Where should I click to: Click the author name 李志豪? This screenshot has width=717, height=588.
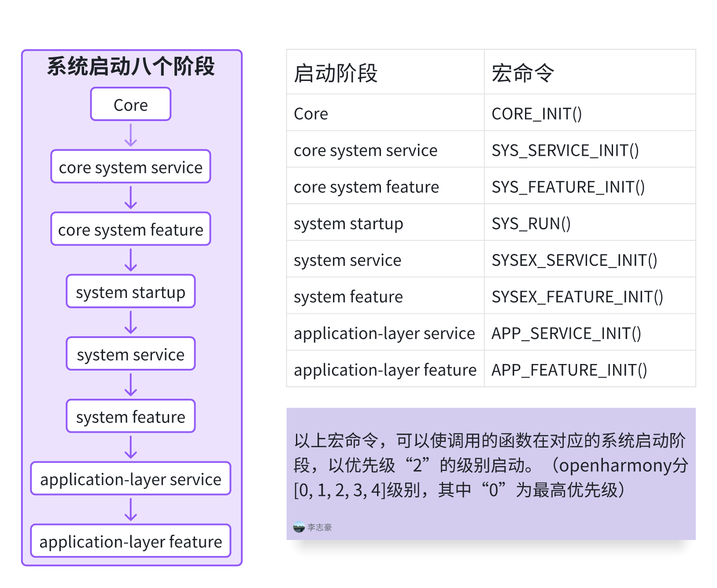319,527
